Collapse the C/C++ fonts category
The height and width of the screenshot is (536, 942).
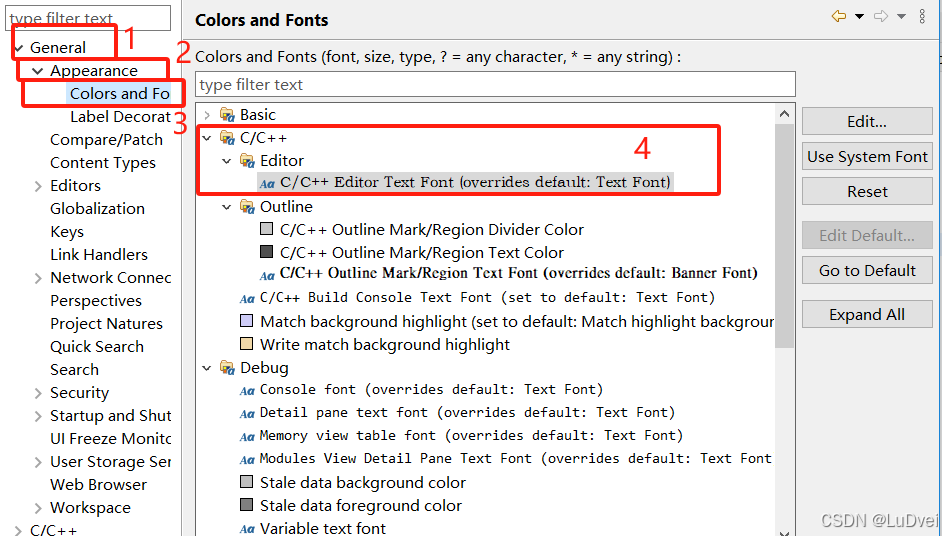point(207,138)
